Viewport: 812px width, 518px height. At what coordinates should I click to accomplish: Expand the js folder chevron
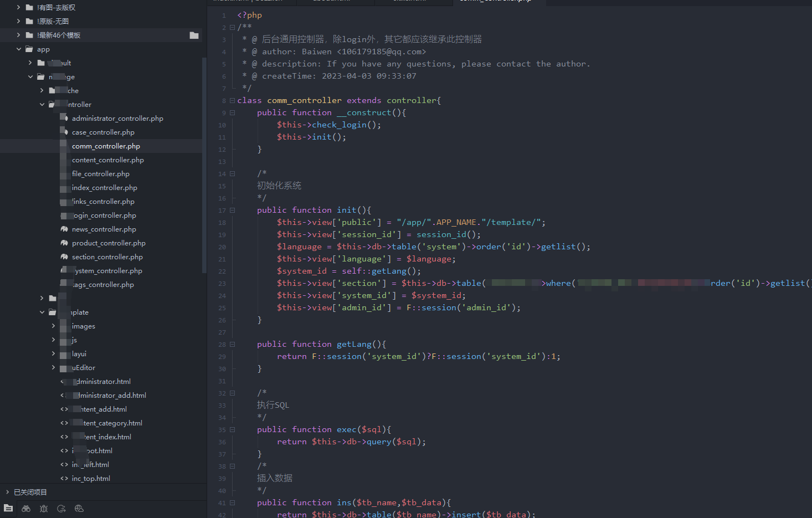point(53,340)
